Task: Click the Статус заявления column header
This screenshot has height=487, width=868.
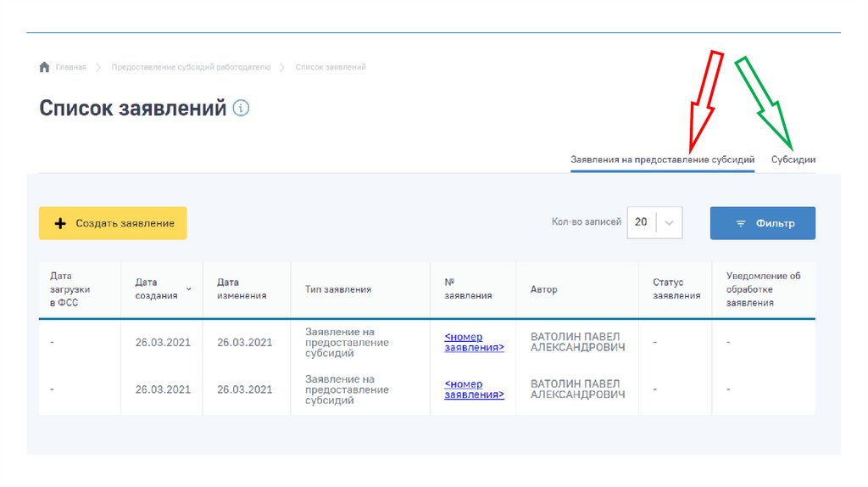Action: pos(676,289)
